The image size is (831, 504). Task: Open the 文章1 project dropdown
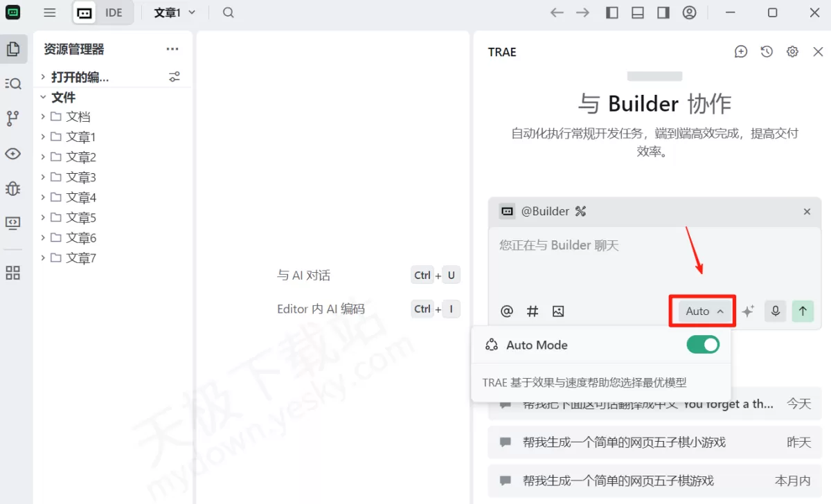click(x=175, y=12)
